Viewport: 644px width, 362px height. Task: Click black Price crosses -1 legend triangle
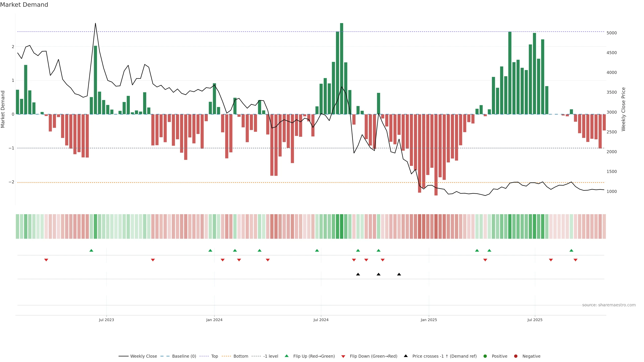tap(406, 356)
